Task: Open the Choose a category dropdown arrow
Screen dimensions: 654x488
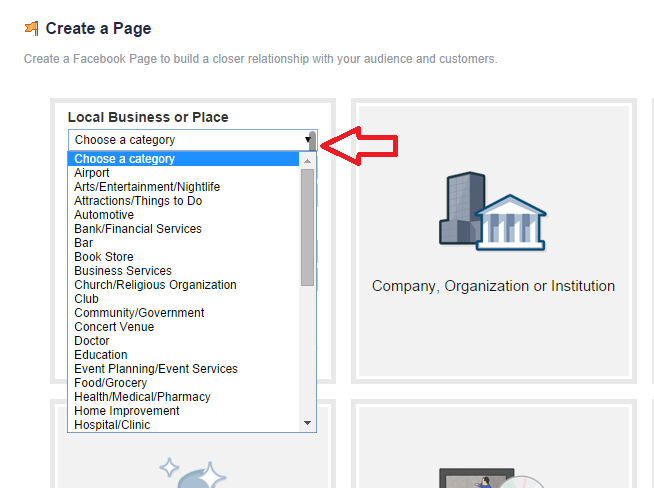Action: [308, 140]
